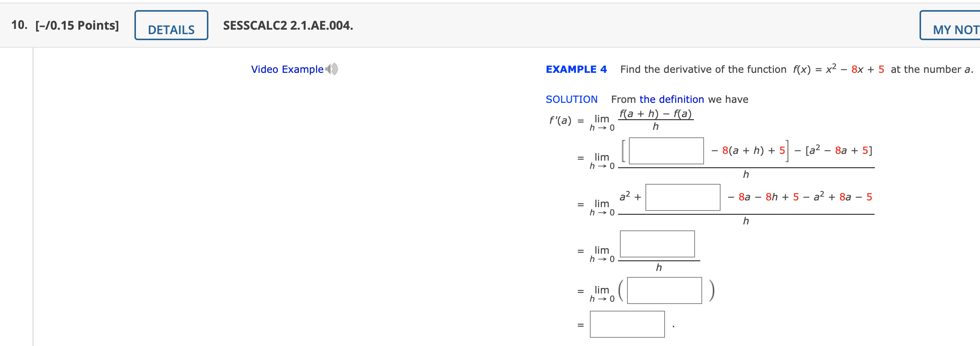This screenshot has height=346, width=980.
Task: Select the final answer box at the bottom
Action: click(x=628, y=325)
